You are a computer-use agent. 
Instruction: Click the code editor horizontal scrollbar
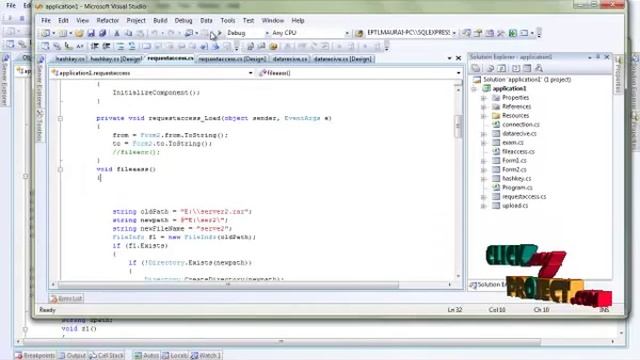(x=228, y=284)
